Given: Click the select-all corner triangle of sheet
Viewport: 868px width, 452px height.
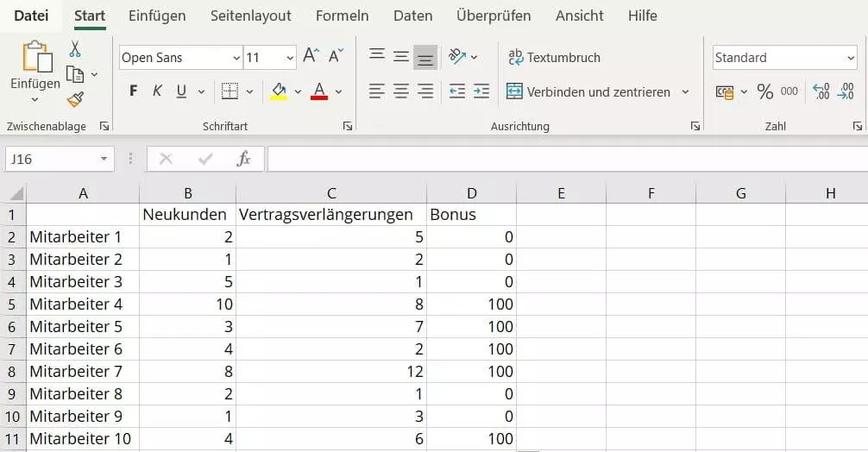Looking at the screenshot, I should [x=16, y=193].
